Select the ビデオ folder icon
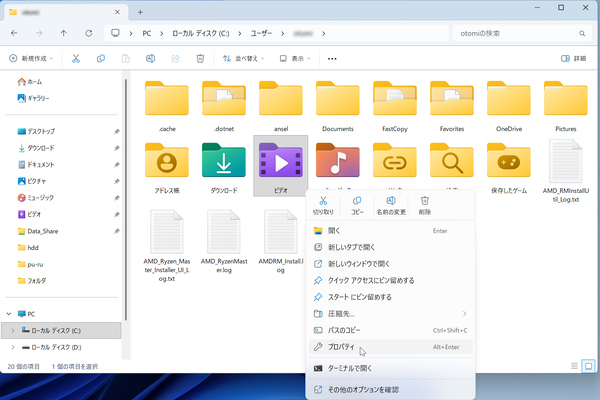This screenshot has width=600, height=400. point(281,160)
